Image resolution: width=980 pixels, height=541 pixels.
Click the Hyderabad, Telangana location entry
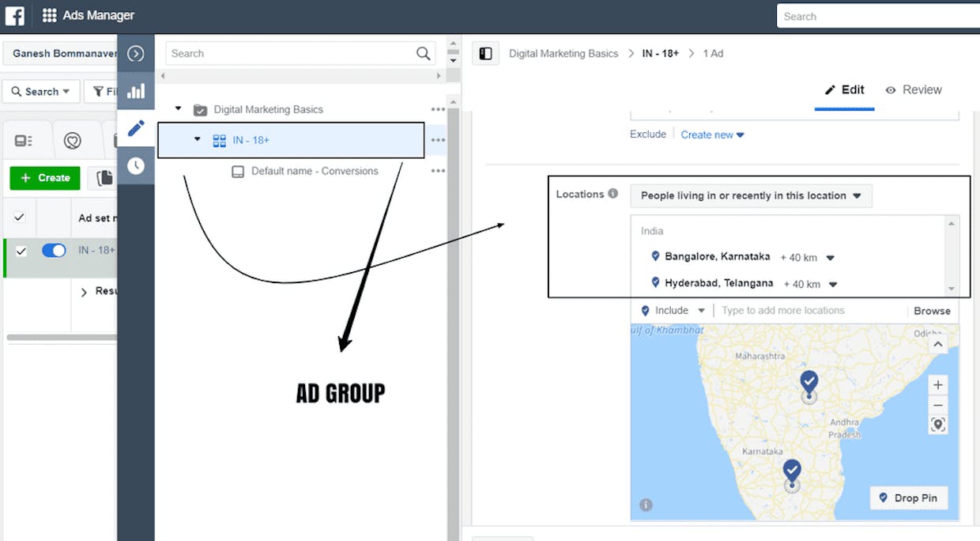click(x=718, y=283)
